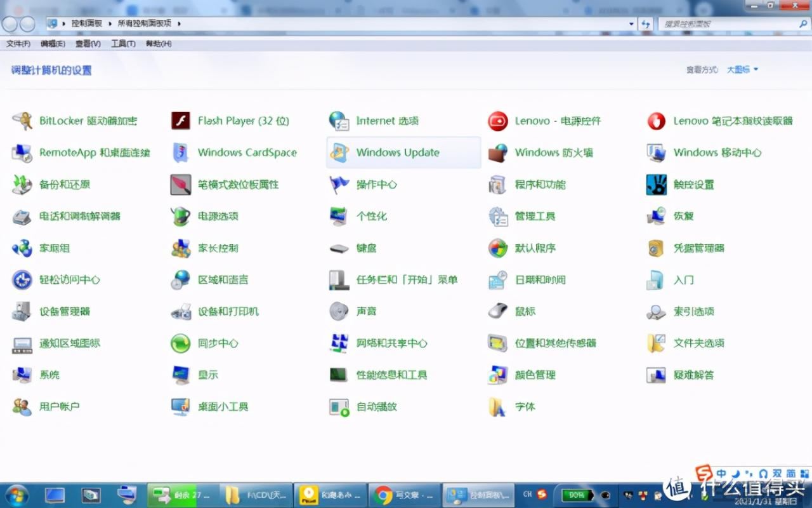812x508 pixels.
Task: Open BitLocker 驱动器加密 item
Action: 75,121
